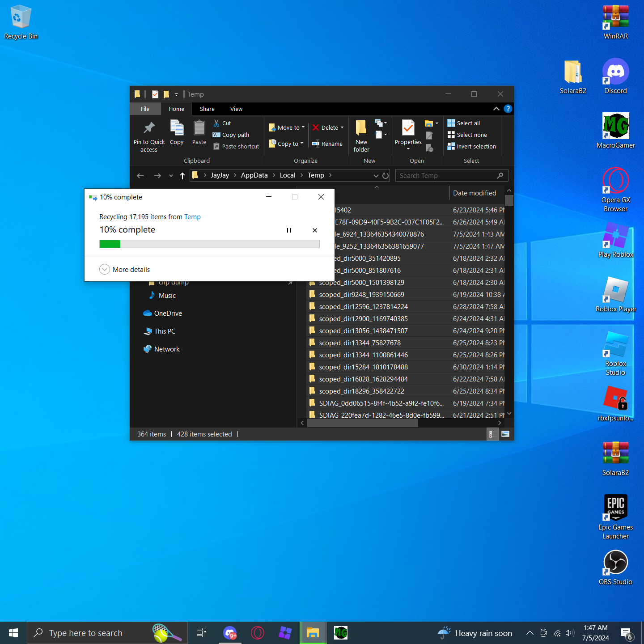
Task: Open the Delete dropdown arrow
Action: click(x=342, y=127)
